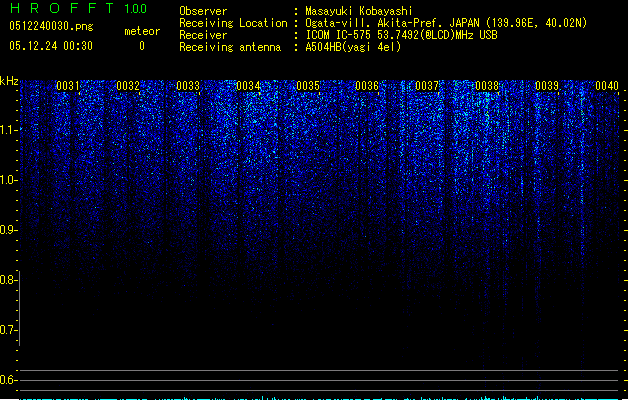
Task: Click the HROFFT 1.0.0 title text
Action: tap(78, 8)
